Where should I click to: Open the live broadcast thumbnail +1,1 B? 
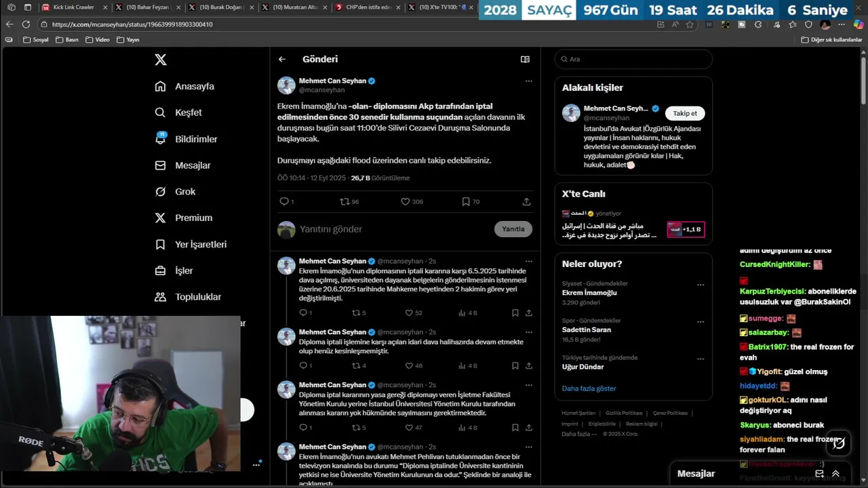[686, 230]
